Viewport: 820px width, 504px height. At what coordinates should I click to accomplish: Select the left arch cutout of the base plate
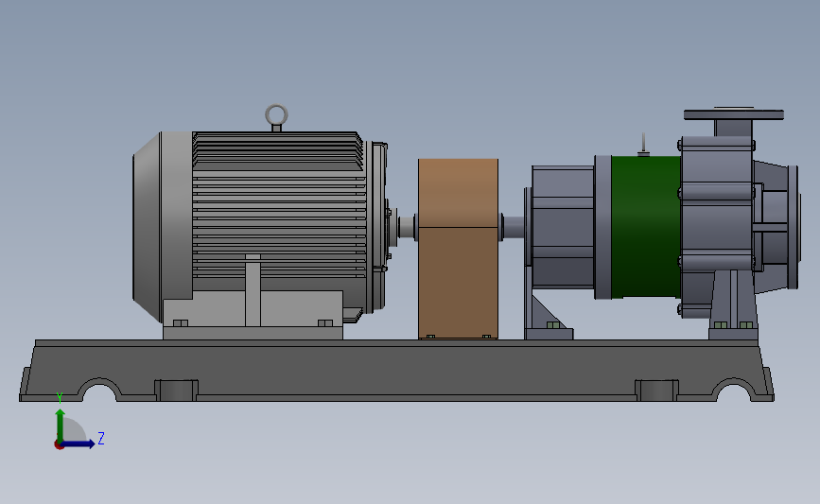tap(100, 390)
